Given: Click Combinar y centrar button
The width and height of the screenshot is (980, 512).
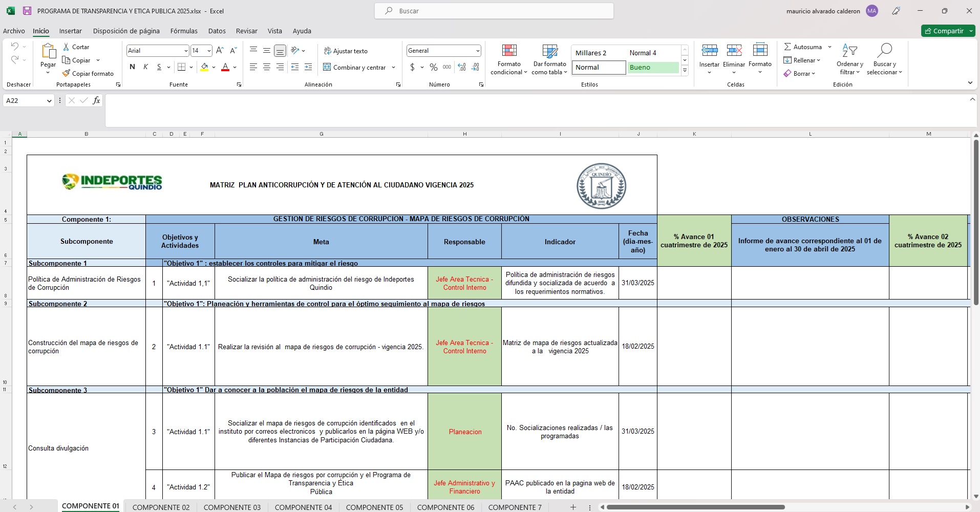Looking at the screenshot, I should pyautogui.click(x=354, y=67).
